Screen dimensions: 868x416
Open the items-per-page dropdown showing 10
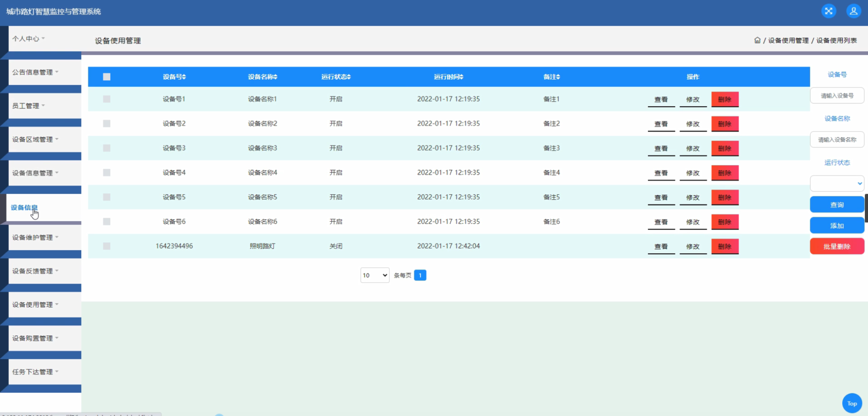tap(374, 275)
